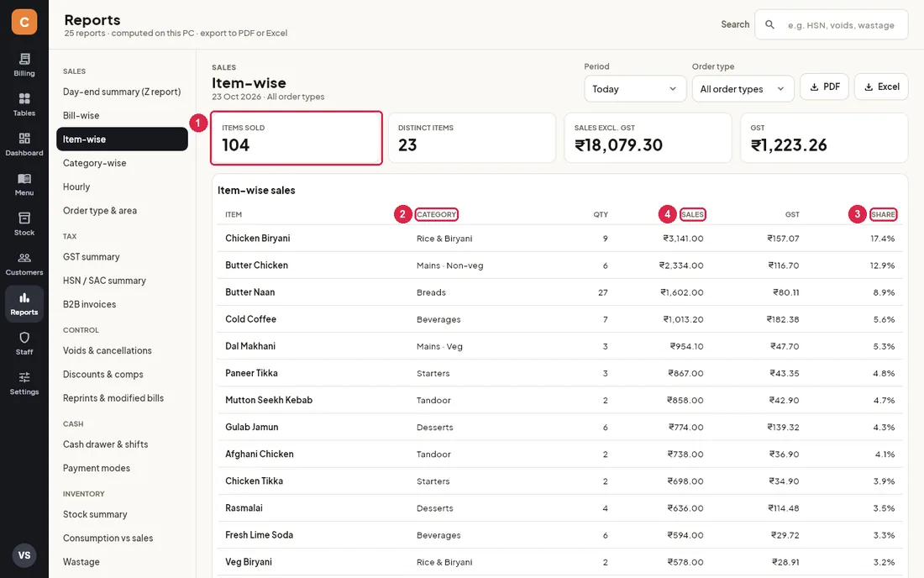Select the Butter Chicken item

256,265
